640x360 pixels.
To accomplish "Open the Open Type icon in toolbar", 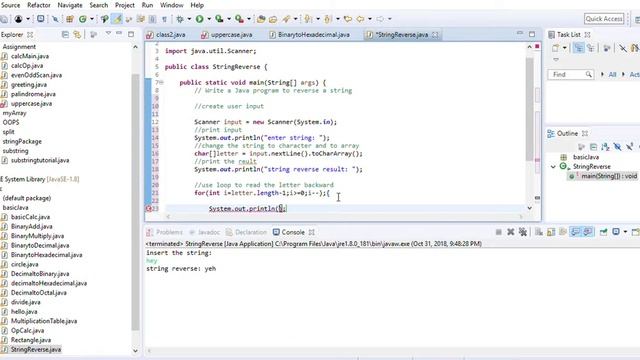I will (261, 19).
